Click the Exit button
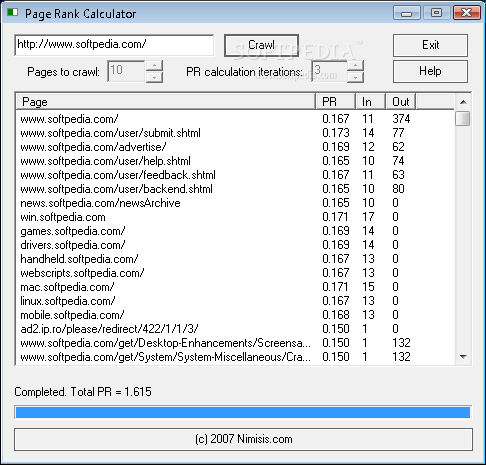This screenshot has height=465, width=486. (430, 45)
